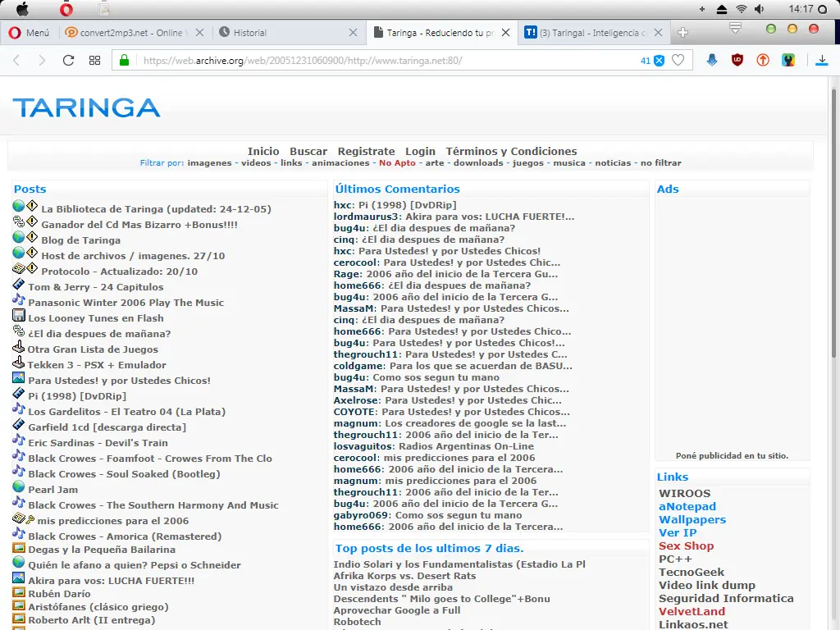Image resolution: width=840 pixels, height=630 pixels.
Task: Open the macOS volume icon in menu bar
Action: [760, 10]
